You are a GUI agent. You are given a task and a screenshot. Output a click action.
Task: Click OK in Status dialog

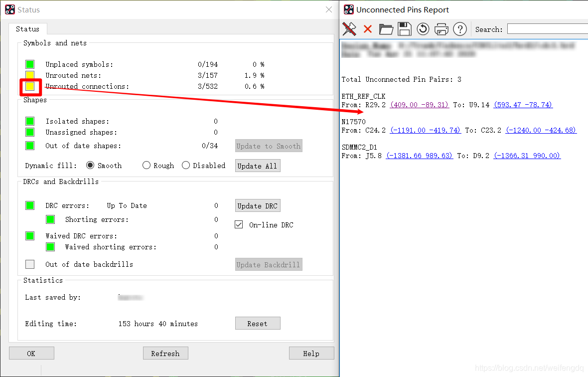tap(31, 354)
